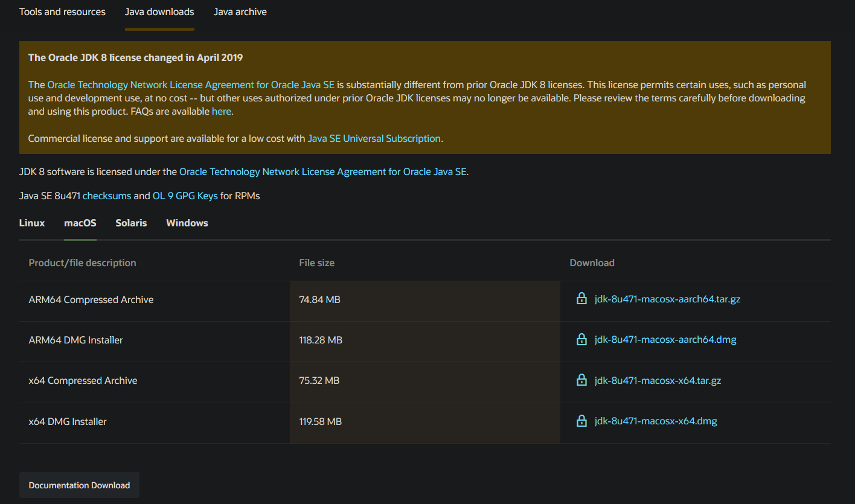Open the license agreement link in the yellow notice

coord(191,85)
